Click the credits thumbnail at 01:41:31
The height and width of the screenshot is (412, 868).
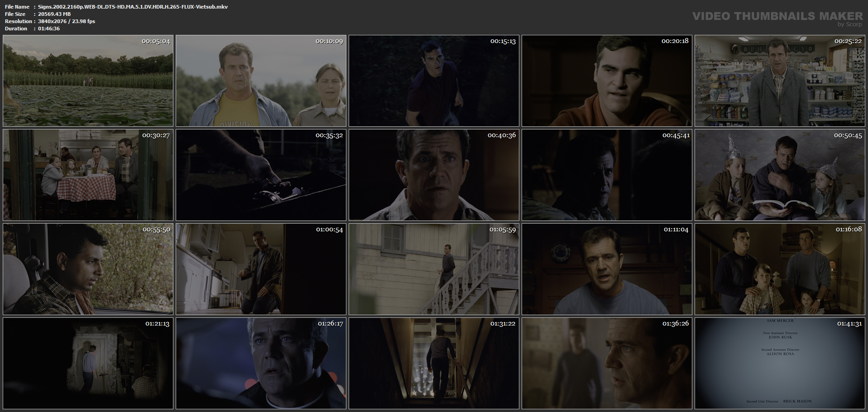[x=780, y=363]
